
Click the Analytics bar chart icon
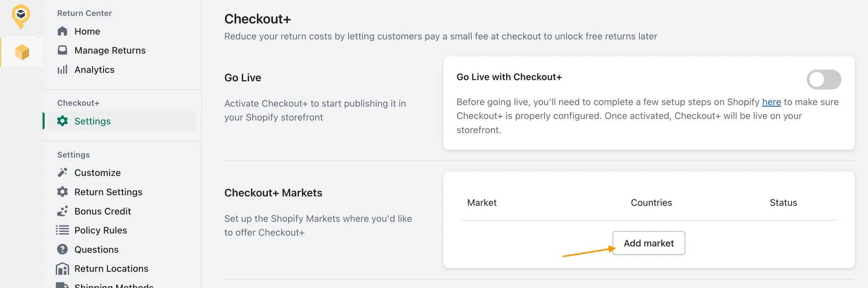pyautogui.click(x=62, y=69)
